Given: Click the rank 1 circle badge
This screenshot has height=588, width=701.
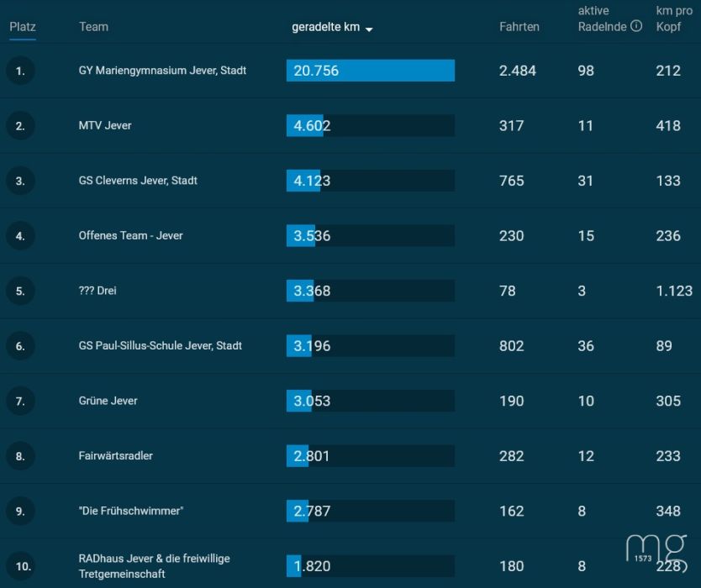Looking at the screenshot, I should click(x=20, y=71).
